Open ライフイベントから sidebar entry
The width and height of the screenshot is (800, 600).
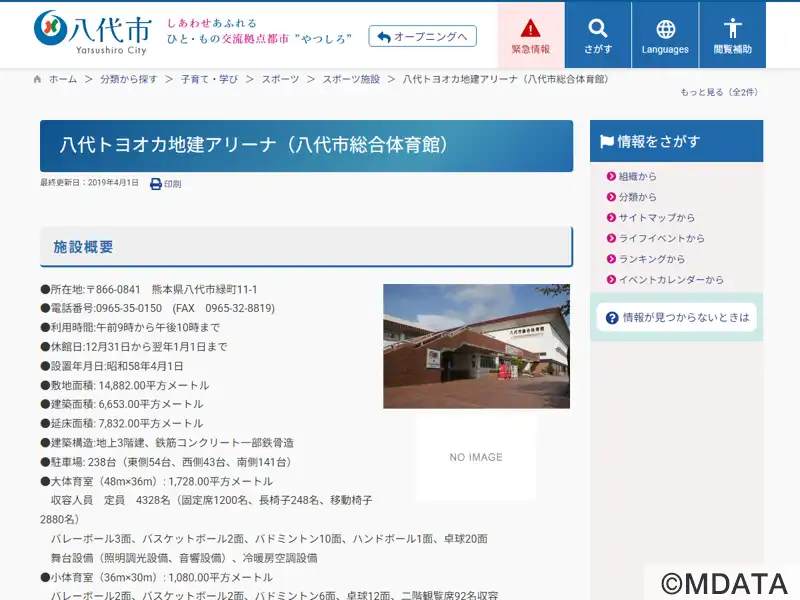[x=661, y=238]
